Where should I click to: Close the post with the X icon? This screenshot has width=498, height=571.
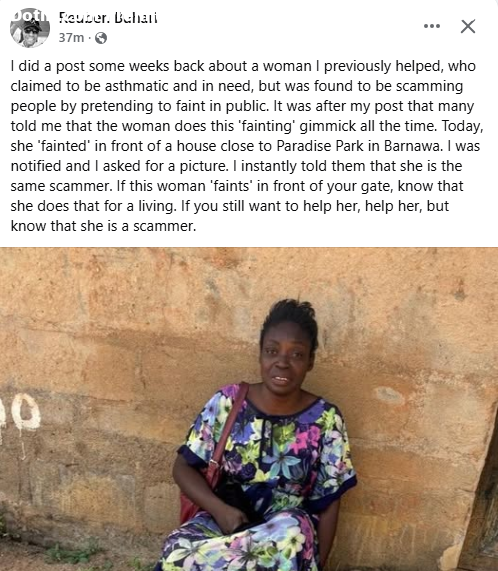(x=468, y=26)
